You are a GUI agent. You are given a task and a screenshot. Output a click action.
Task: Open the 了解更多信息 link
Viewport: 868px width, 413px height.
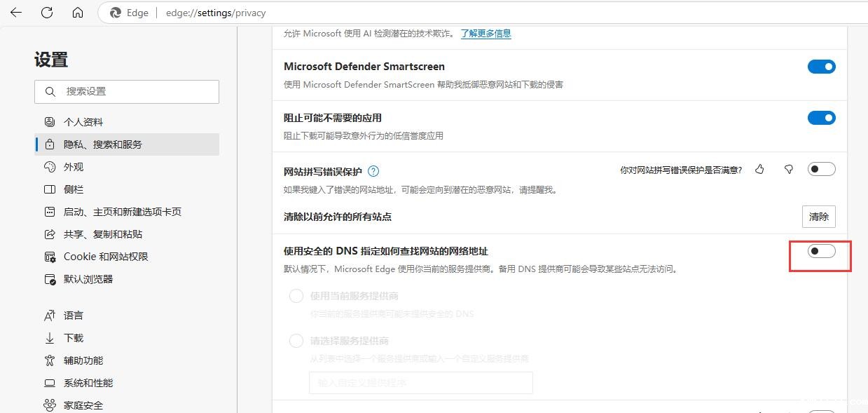pos(486,33)
